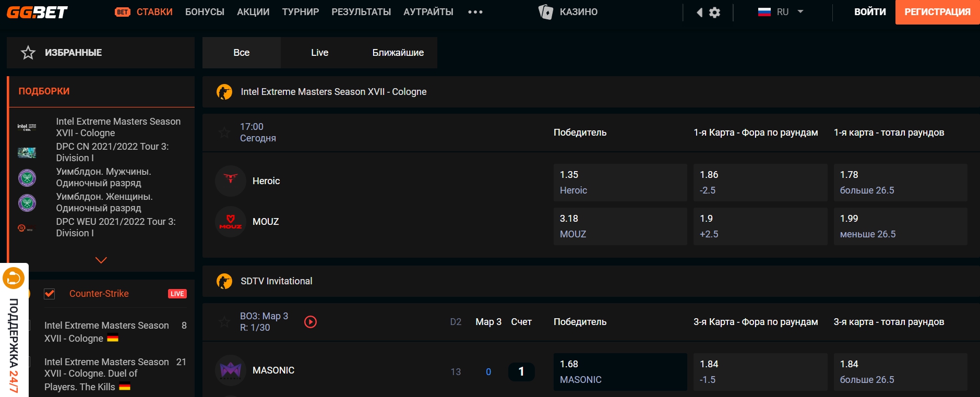This screenshot has width=980, height=397.
Task: Open the settings gear icon
Action: (x=714, y=13)
